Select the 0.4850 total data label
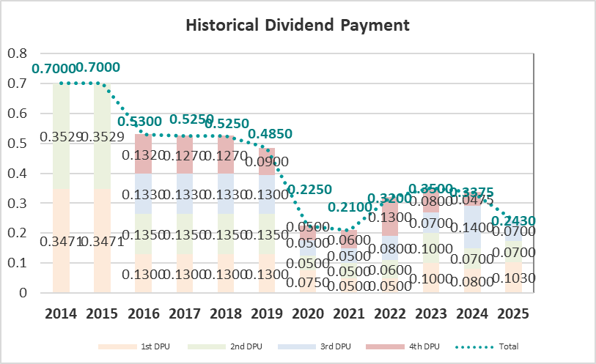 click(x=269, y=134)
